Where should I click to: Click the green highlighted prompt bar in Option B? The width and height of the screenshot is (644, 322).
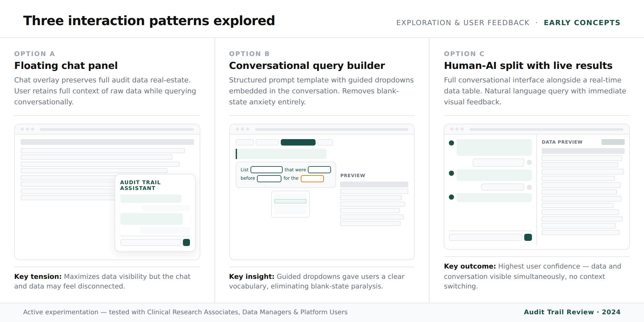pyautogui.click(x=281, y=154)
